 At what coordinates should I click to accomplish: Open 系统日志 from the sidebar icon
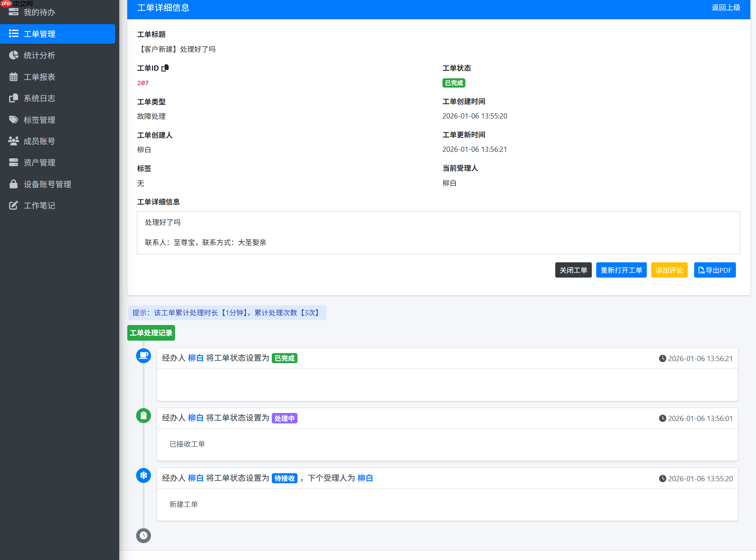click(x=13, y=98)
